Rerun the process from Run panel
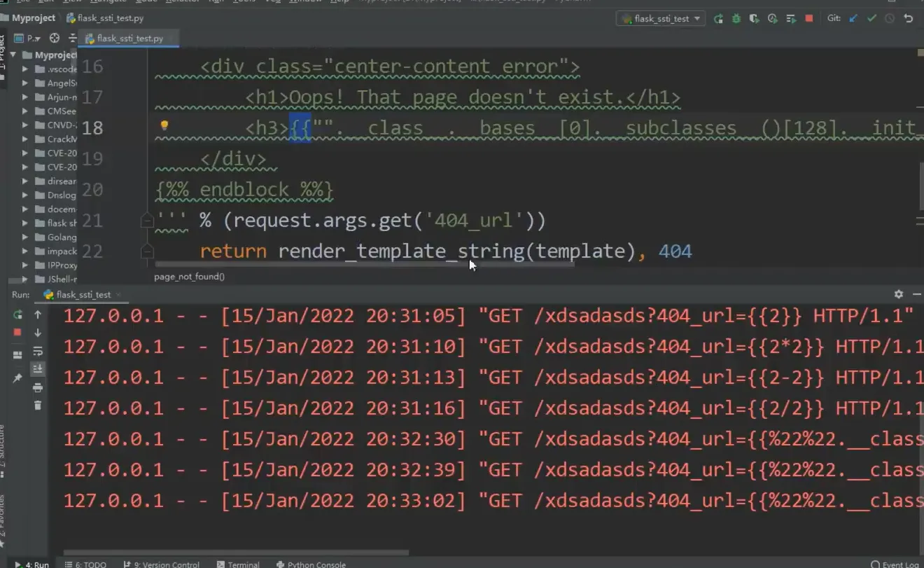This screenshot has width=924, height=568. 18,315
